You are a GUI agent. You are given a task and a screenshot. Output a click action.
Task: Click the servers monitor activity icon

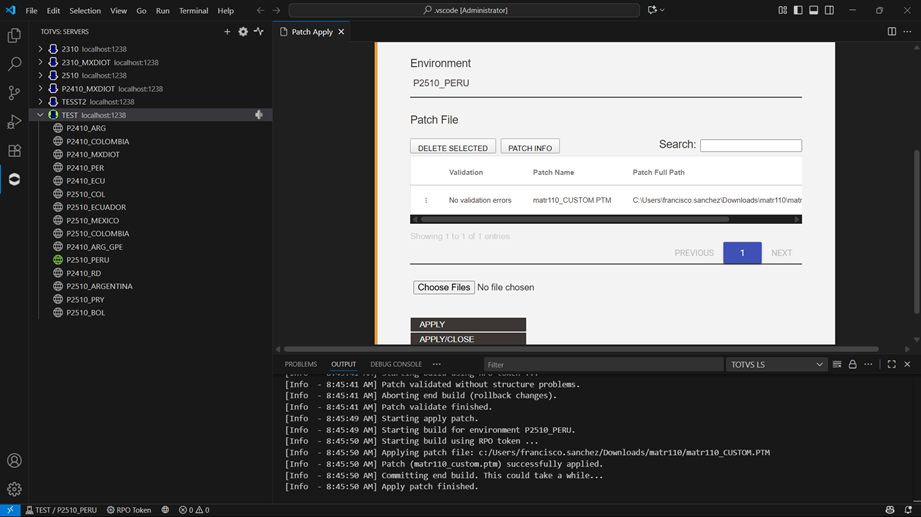(259, 32)
